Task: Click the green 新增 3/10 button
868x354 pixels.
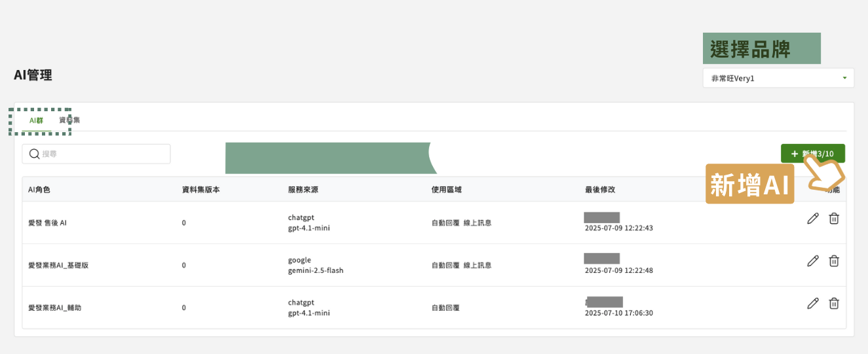Action: click(812, 154)
